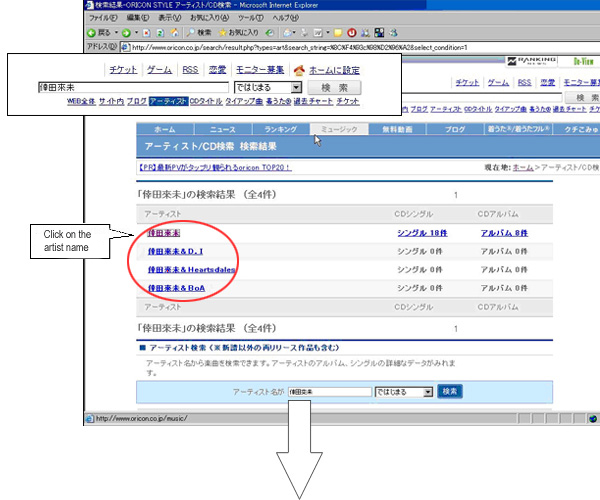Click artist link 倖田來未 in first result row
The height and width of the screenshot is (500, 600).
point(164,233)
